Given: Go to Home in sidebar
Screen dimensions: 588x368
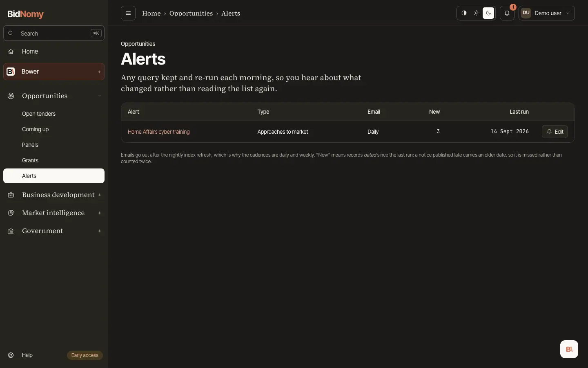Looking at the screenshot, I should pyautogui.click(x=54, y=52).
